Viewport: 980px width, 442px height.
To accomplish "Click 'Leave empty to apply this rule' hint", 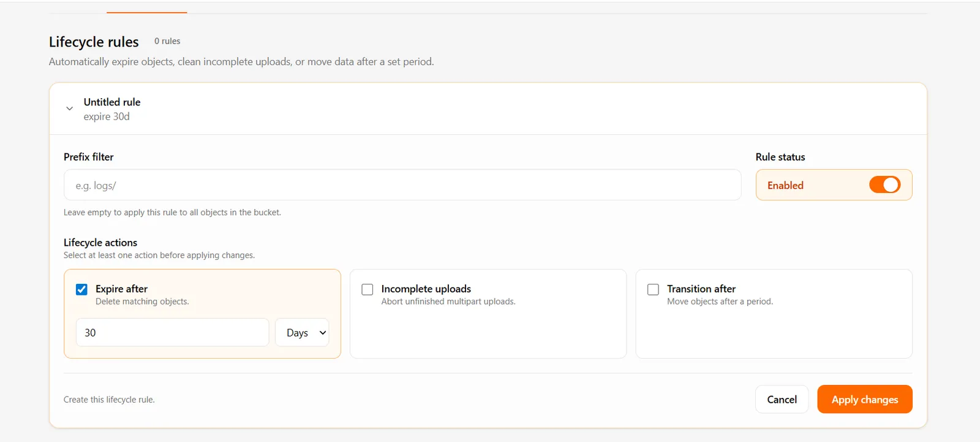I will coord(172,212).
